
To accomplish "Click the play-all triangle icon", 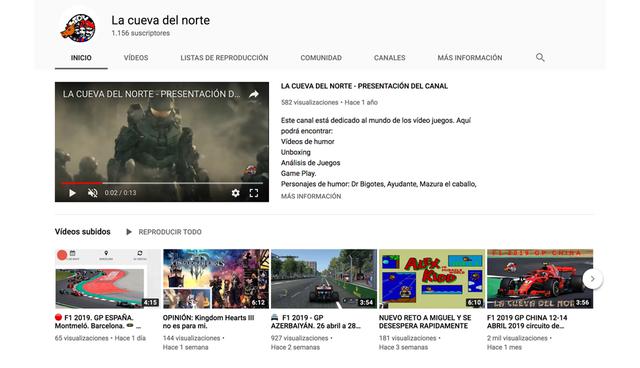I will coord(129,232).
